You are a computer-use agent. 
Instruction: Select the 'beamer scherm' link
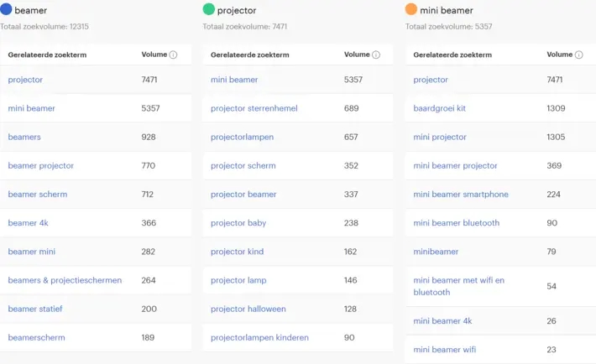38,194
